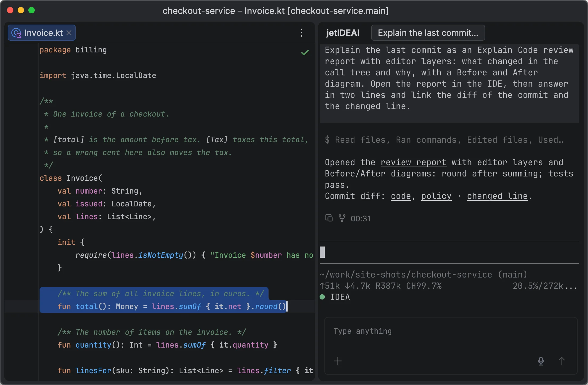
Task: Click the "The sum of all invoice lines" comment
Action: (161, 294)
